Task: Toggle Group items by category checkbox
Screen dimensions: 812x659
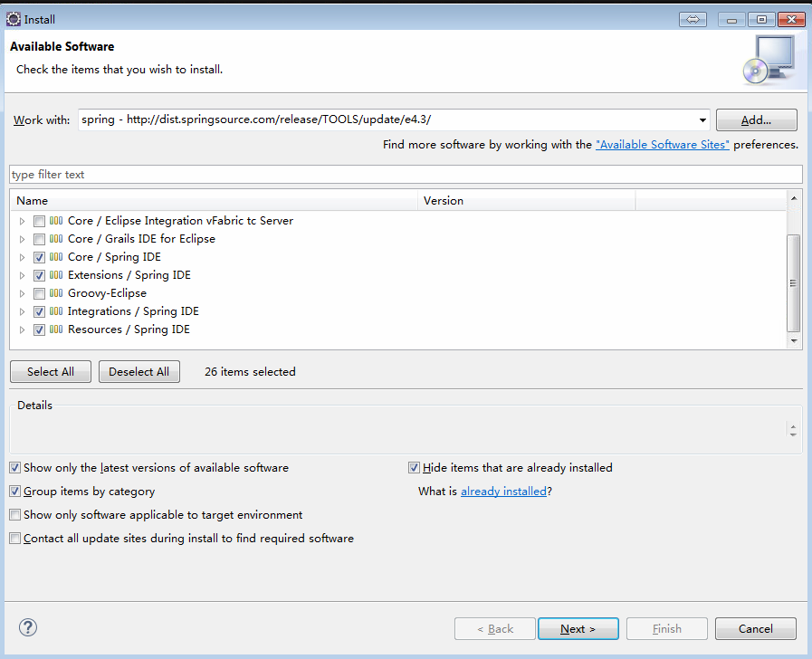Action: click(x=15, y=492)
